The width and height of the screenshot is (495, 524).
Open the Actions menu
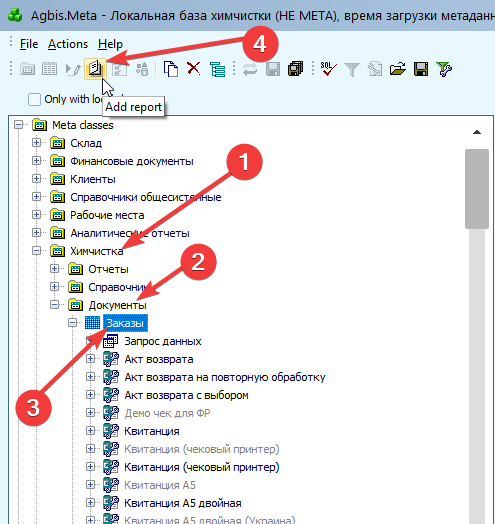[x=68, y=44]
